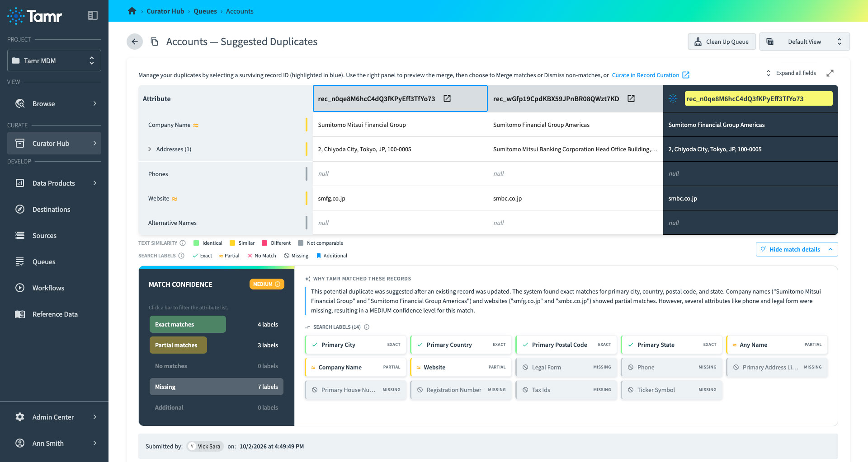Screen dimensions: 868x462
Task: Open Workflows in the sidebar
Action: pyautogui.click(x=54, y=288)
